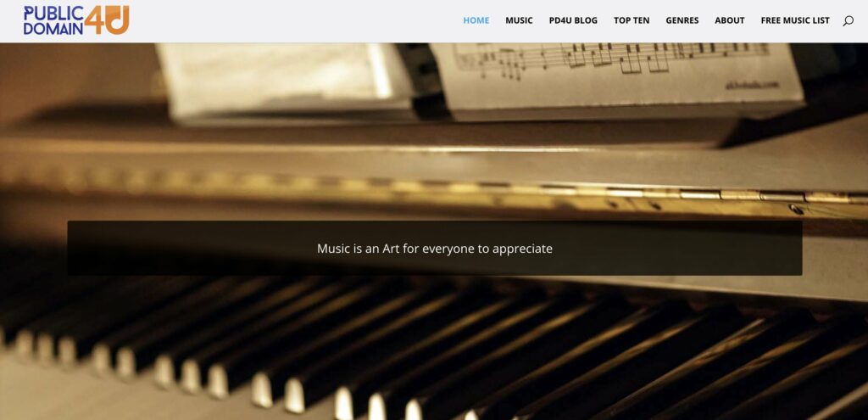
Task: Click the dark banner box right of the caption
Action: (678, 249)
